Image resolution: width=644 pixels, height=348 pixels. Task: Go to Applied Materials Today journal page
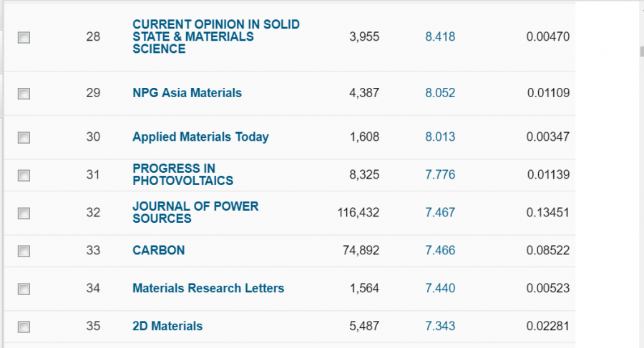coord(200,136)
